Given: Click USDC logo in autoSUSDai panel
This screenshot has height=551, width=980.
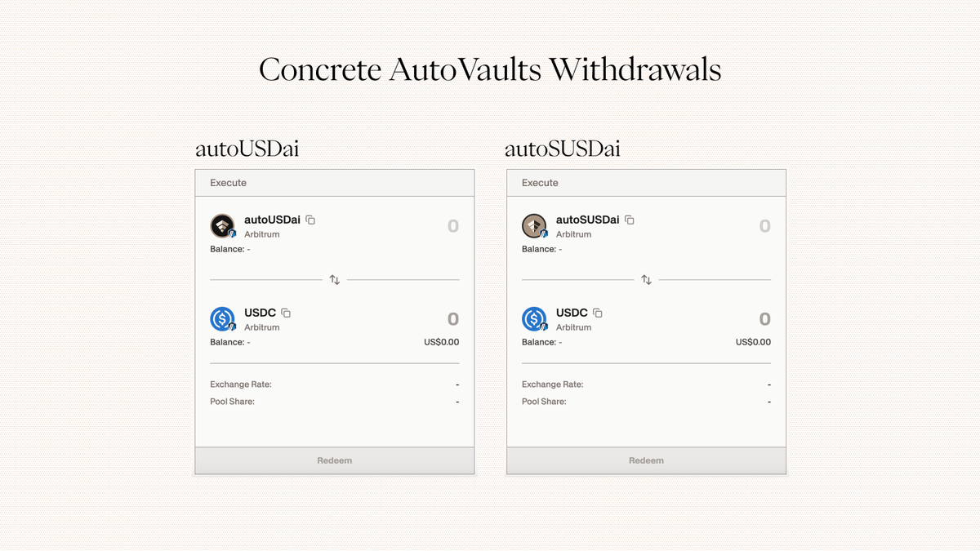Looking at the screenshot, I should coord(534,319).
